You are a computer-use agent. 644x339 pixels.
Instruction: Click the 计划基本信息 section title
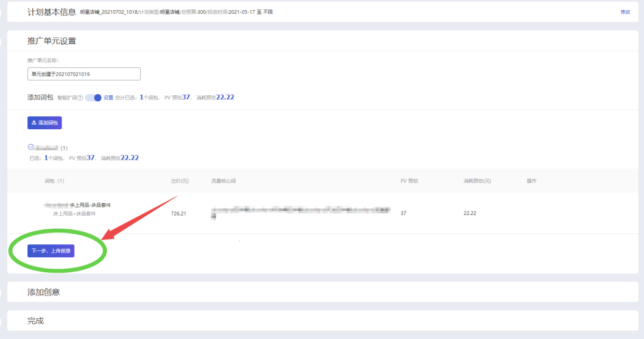pos(52,12)
